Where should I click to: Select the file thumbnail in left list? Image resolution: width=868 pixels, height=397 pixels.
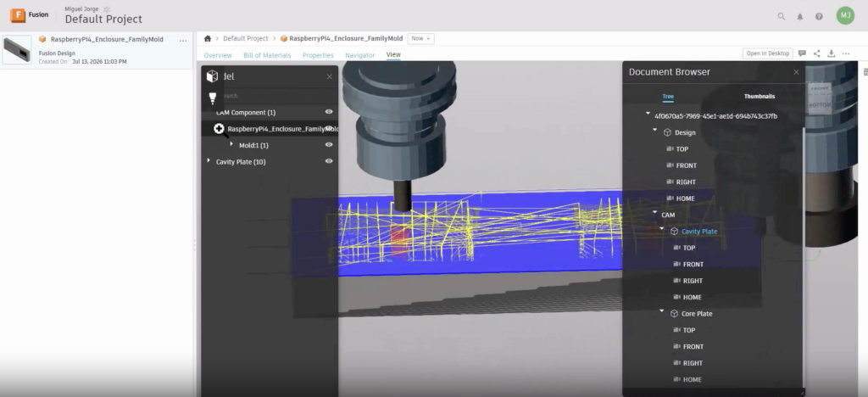pyautogui.click(x=17, y=50)
